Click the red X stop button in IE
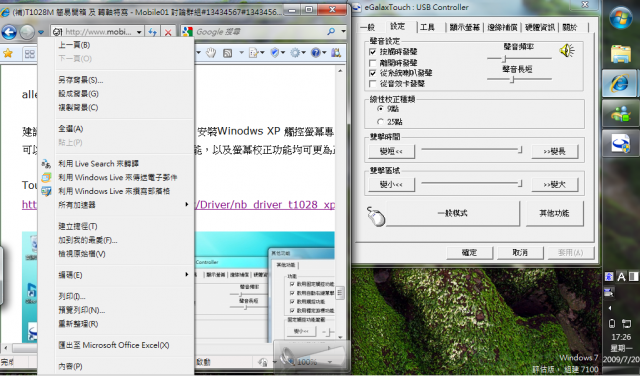 pos(168,32)
